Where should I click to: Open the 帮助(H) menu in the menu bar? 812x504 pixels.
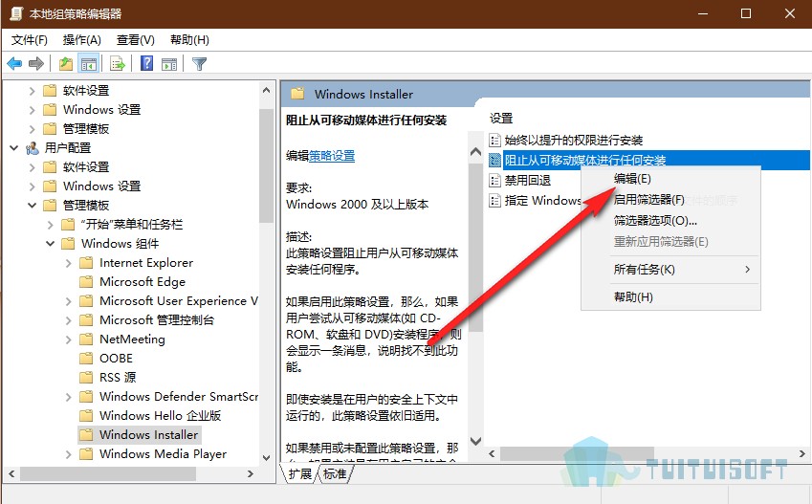click(x=189, y=40)
